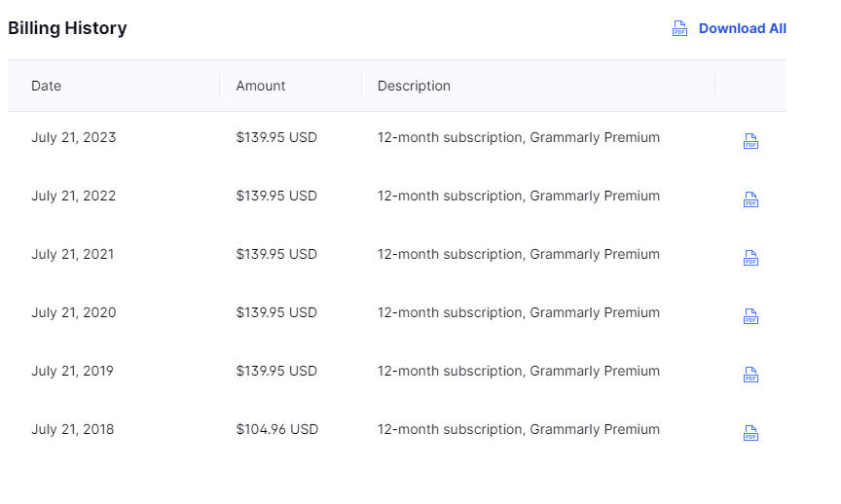Download PDF invoice for July 21, 2023
The image size is (841, 504).
point(750,141)
